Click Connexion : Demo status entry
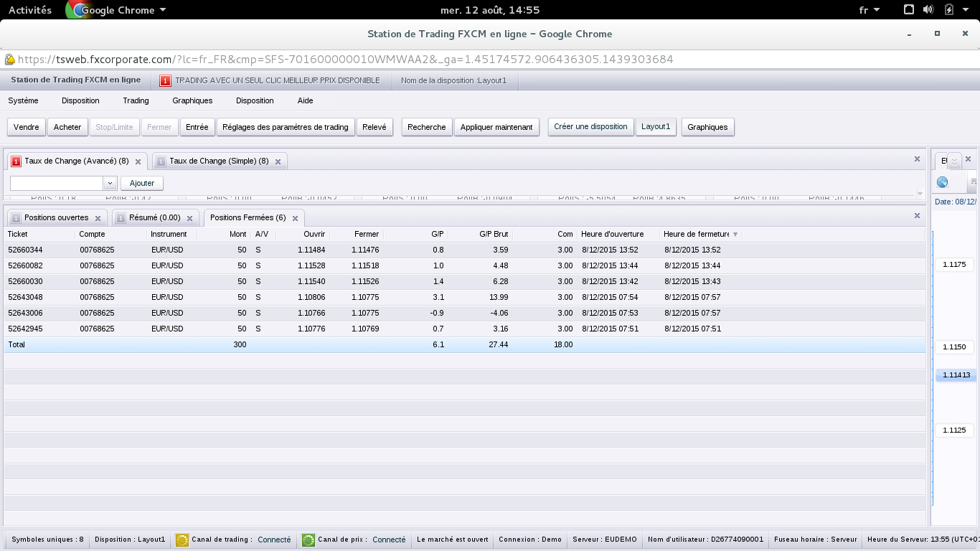 (x=530, y=540)
